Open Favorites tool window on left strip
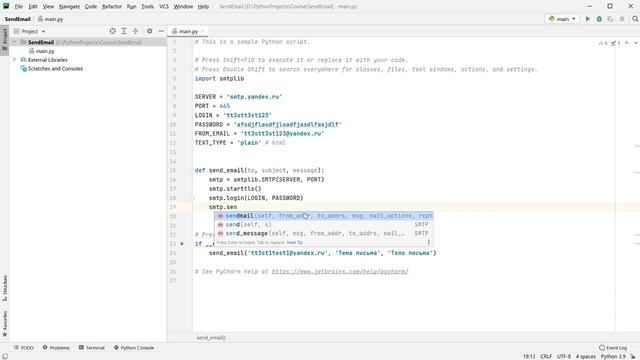 coord(5,324)
